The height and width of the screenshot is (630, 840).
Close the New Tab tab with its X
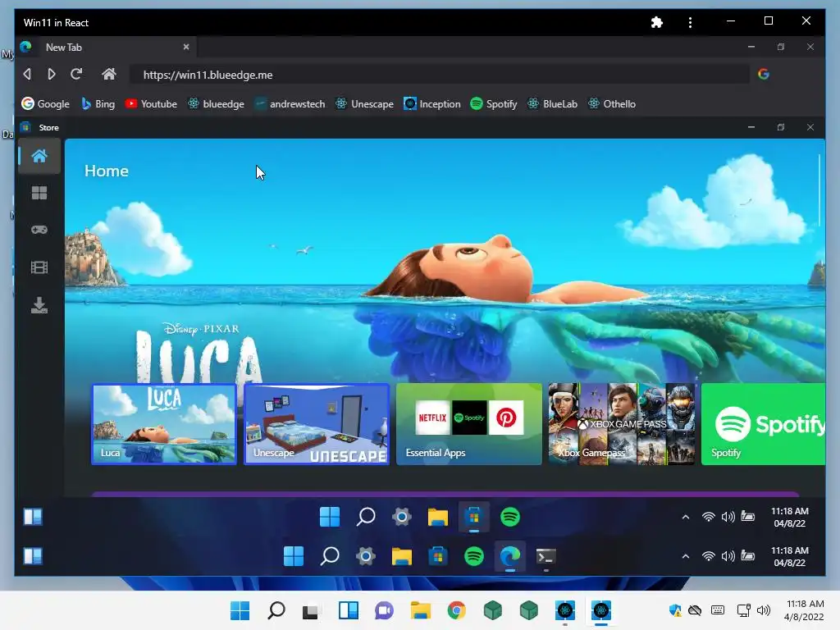tap(186, 47)
